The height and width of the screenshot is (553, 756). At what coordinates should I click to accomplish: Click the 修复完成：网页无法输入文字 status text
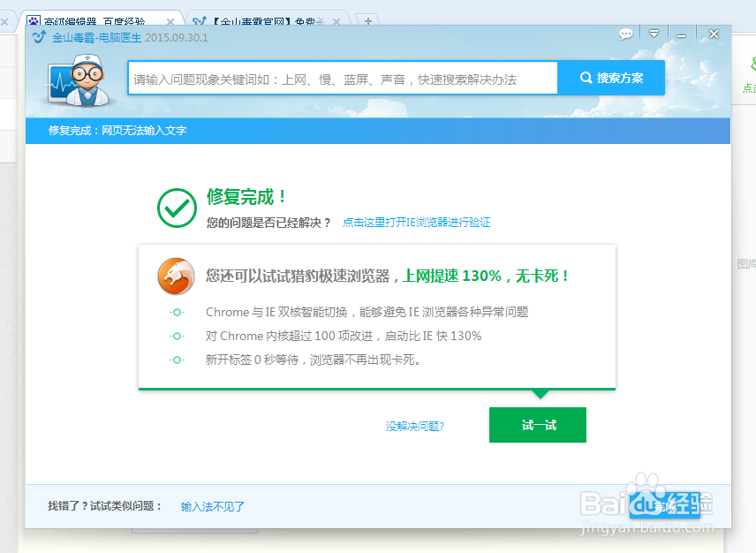coord(117,131)
